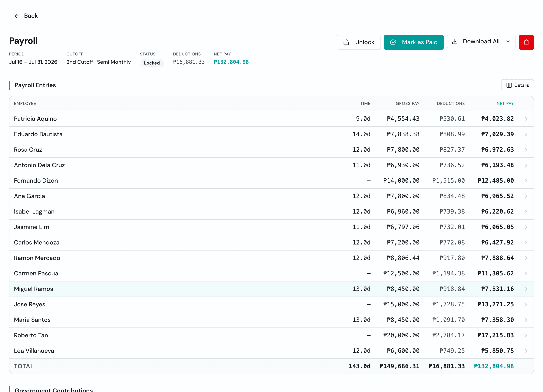Click Roberto Tan net pay ₱17,215.83
543x392 pixels.
[x=496, y=335]
